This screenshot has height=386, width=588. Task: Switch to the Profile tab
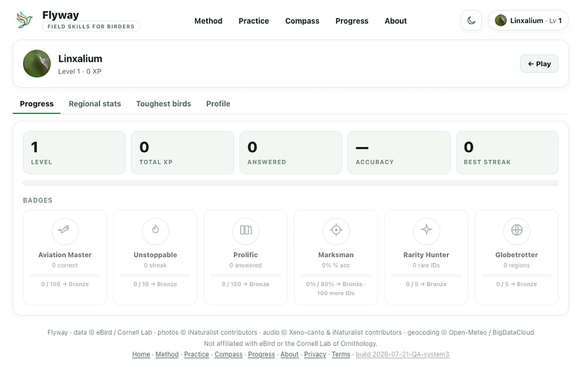pyautogui.click(x=218, y=104)
